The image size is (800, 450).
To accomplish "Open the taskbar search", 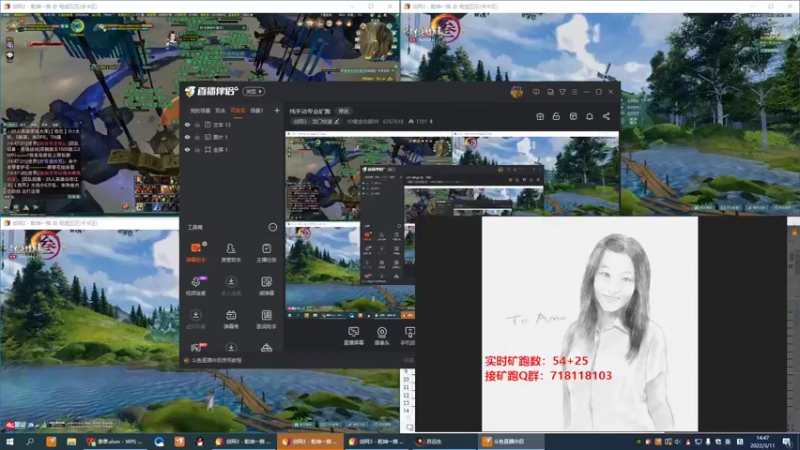I will point(30,442).
